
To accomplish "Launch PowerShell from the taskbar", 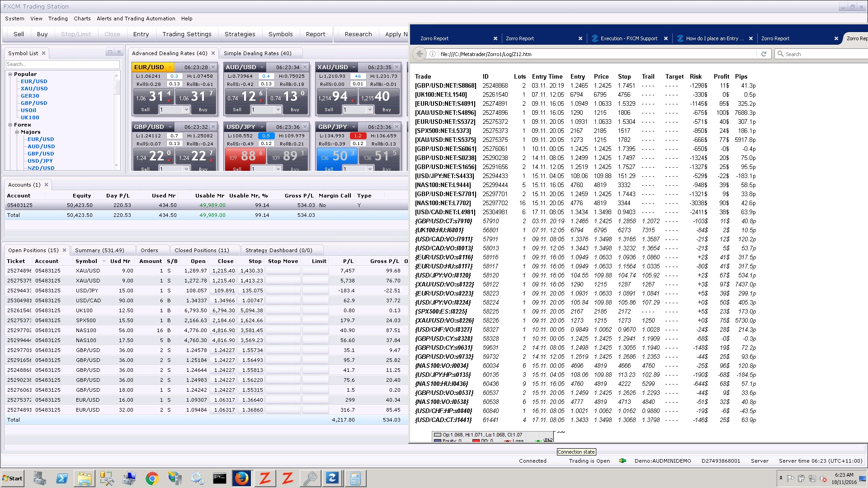I will [x=62, y=478].
